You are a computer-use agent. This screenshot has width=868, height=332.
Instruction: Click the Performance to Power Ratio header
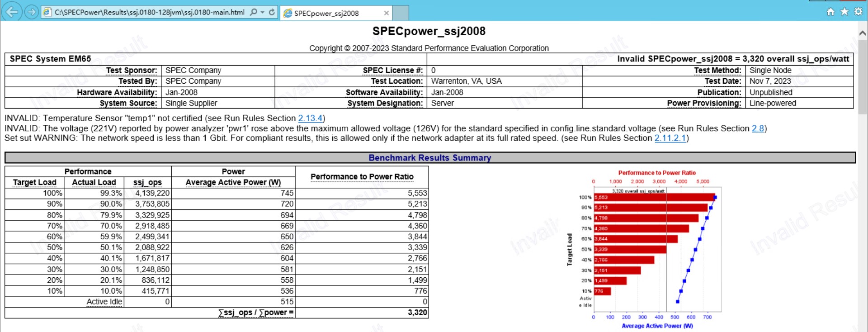click(362, 177)
